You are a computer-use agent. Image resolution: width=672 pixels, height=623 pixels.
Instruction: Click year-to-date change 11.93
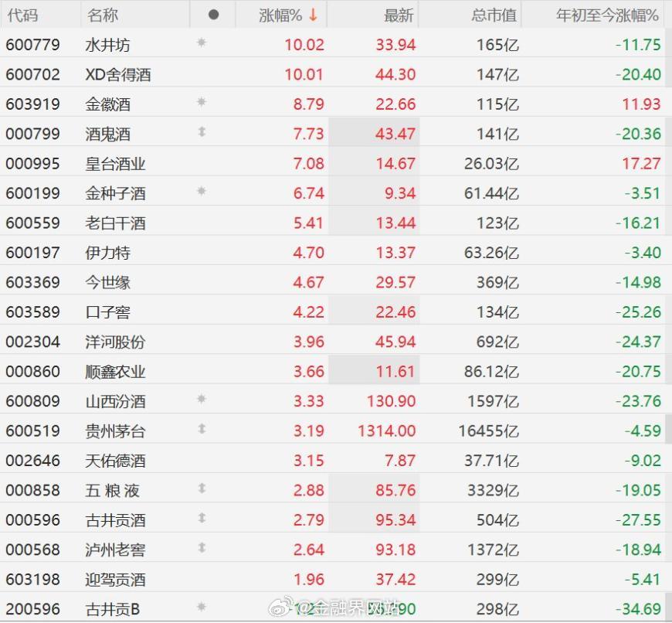[641, 104]
